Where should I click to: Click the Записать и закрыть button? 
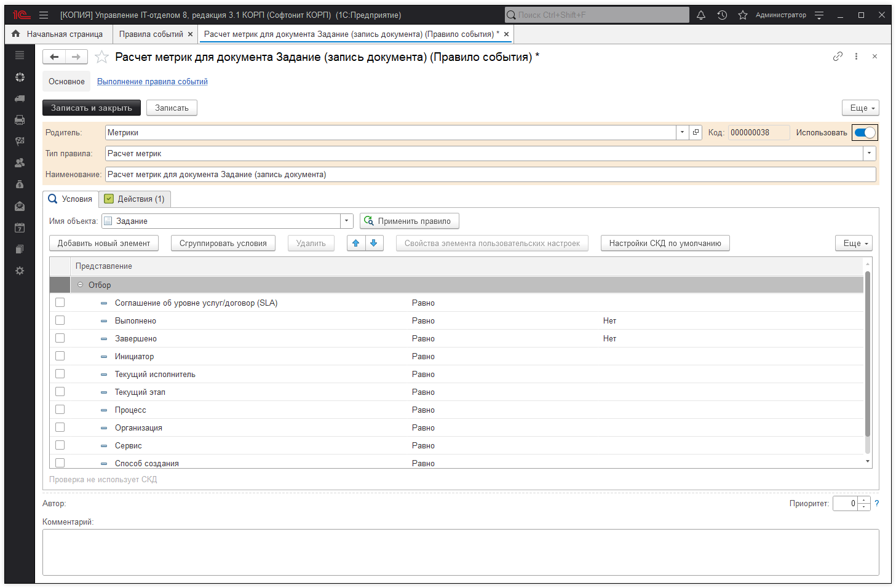pos(91,108)
